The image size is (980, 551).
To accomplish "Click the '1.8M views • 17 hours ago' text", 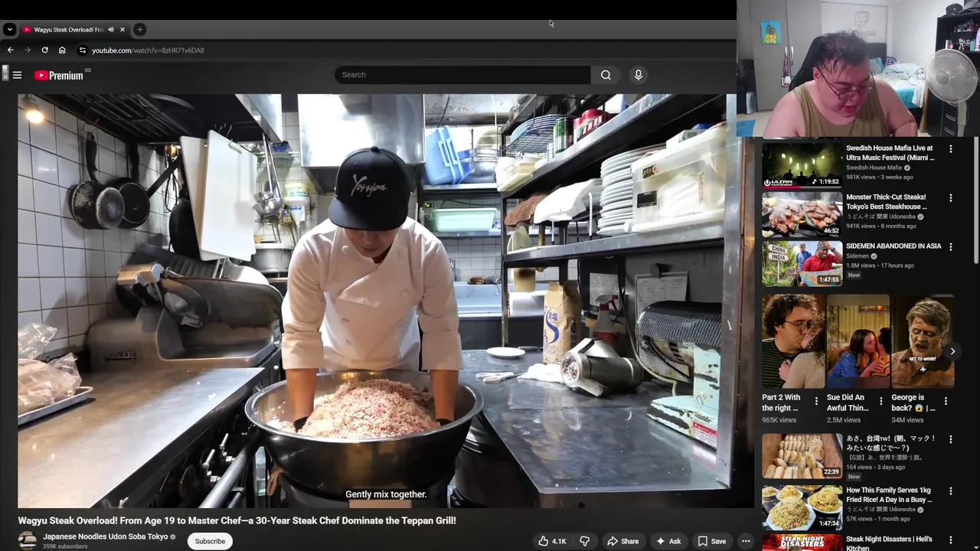I will [x=880, y=266].
